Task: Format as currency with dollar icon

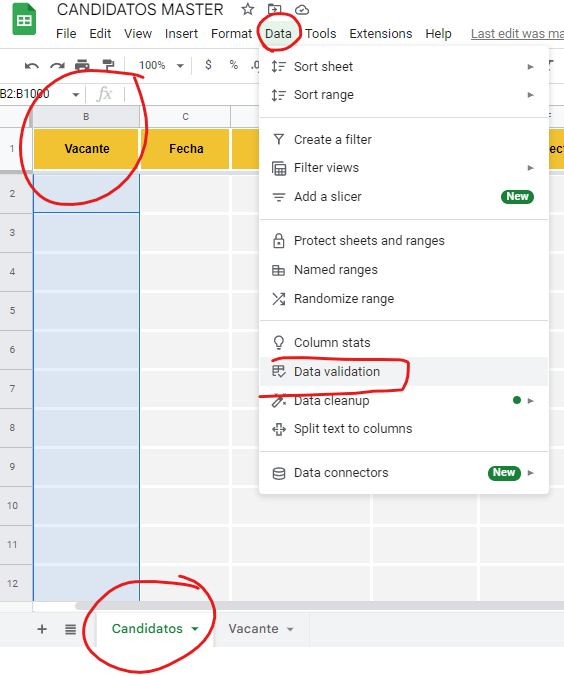Action: point(208,65)
